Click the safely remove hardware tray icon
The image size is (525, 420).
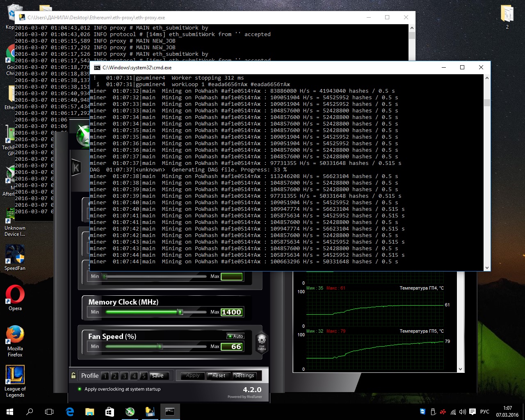[433, 411]
